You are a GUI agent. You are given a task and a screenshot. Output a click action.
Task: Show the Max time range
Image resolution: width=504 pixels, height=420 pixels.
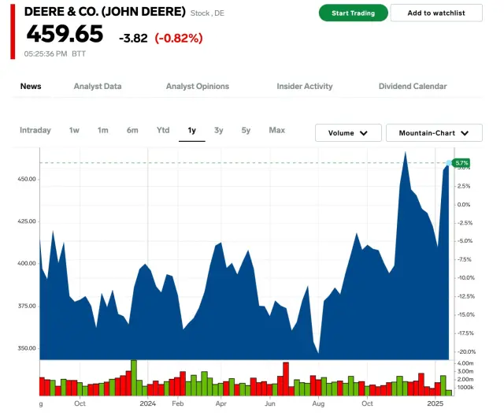pyautogui.click(x=276, y=131)
